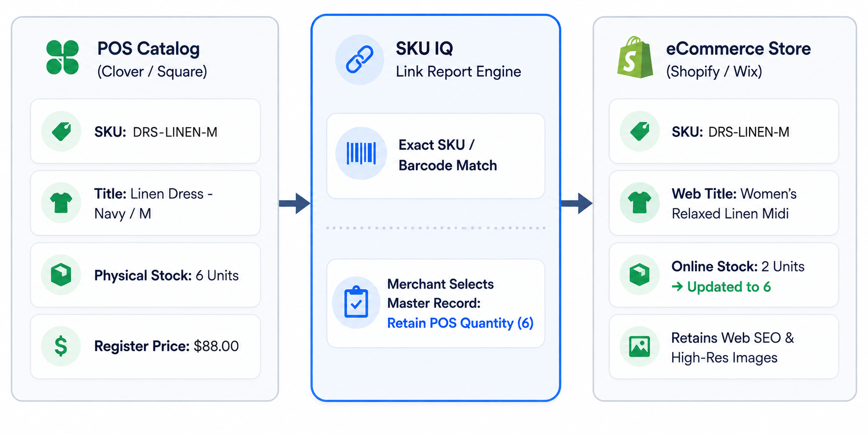Click the Merchant Selects Master Record text
This screenshot has width=868, height=434.
[440, 294]
